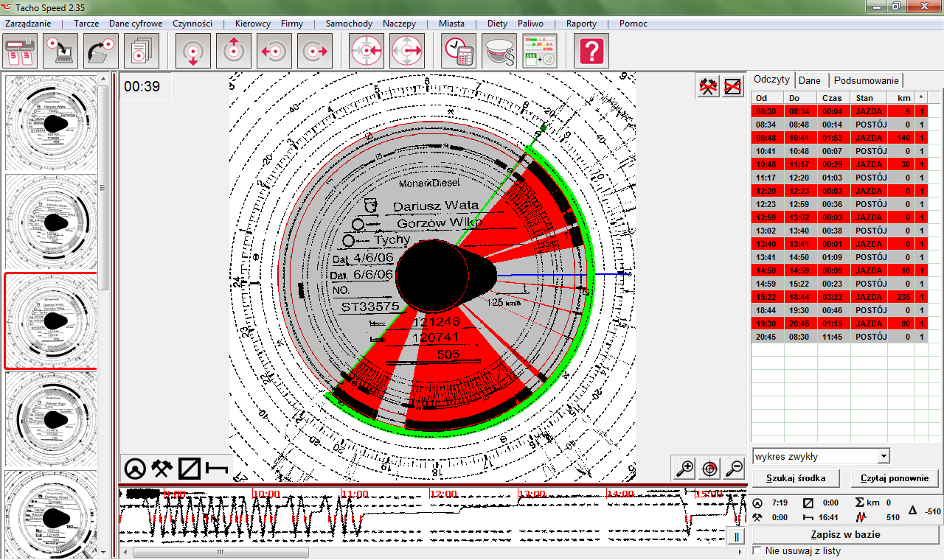
Task: Select the crossed hammers work activity icon
Action: 162,468
